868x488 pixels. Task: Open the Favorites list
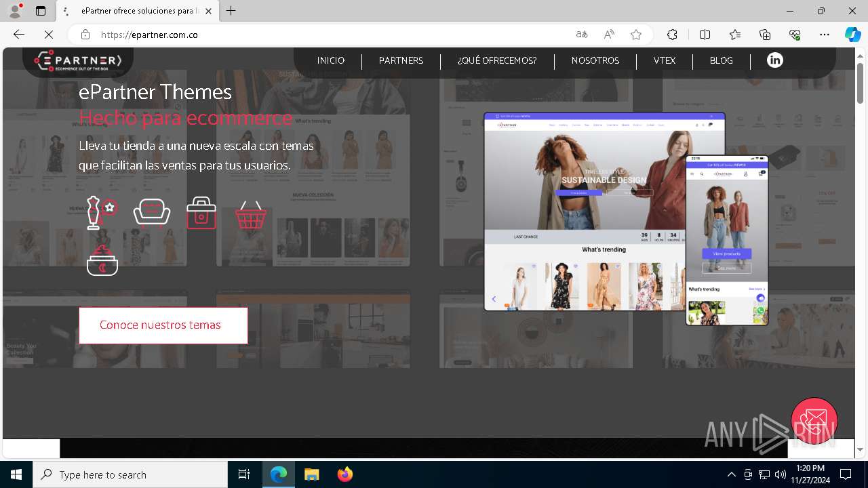tap(735, 35)
